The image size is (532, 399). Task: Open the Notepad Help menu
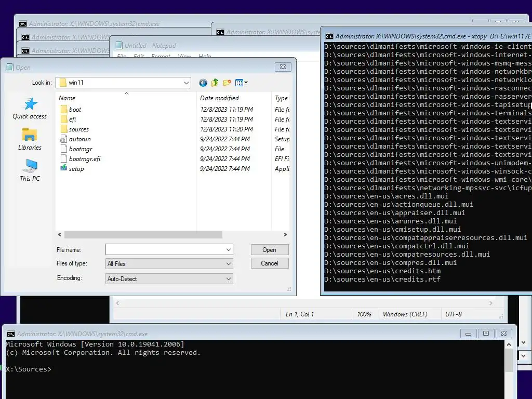click(205, 56)
